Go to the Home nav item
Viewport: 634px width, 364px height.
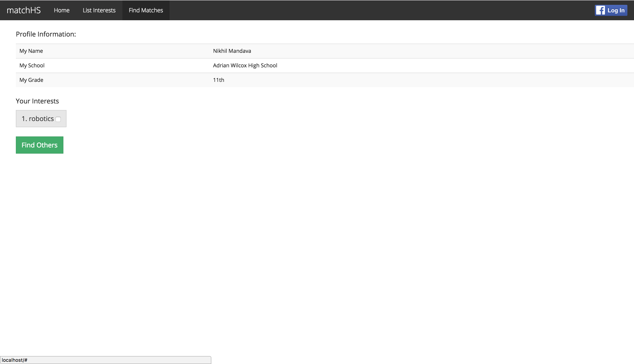coord(61,10)
